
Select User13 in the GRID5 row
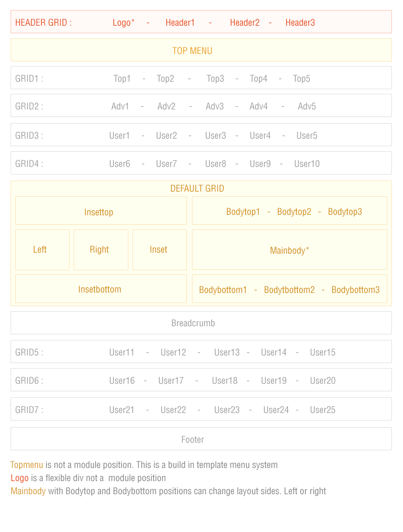[227, 352]
